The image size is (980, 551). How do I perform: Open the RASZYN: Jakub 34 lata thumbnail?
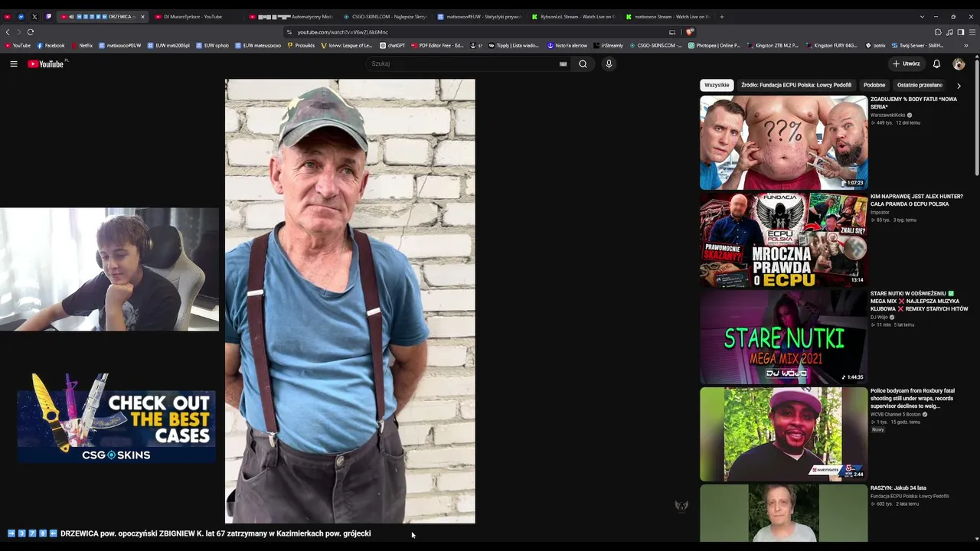click(783, 513)
